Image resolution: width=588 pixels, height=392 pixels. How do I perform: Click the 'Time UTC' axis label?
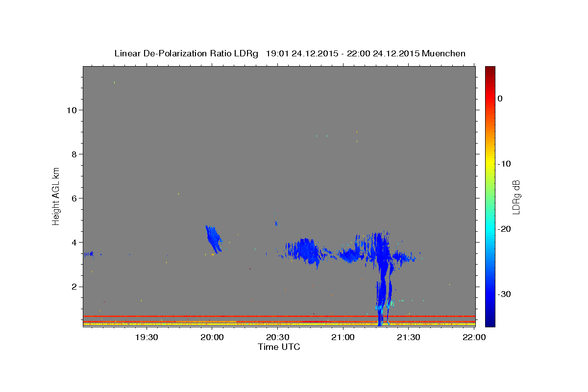point(279,347)
